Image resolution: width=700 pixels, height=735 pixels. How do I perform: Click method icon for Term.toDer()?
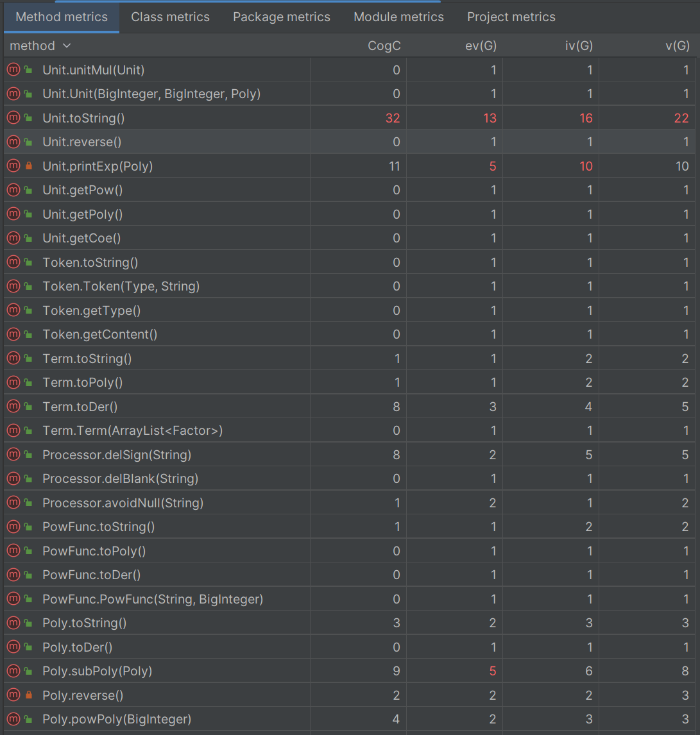pos(13,406)
